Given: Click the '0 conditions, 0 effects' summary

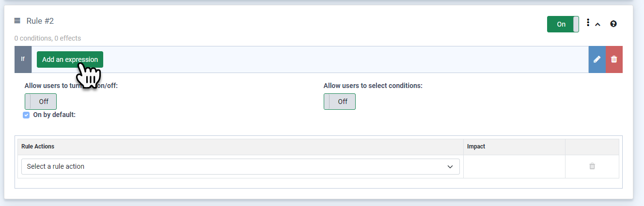Looking at the screenshot, I should pyautogui.click(x=47, y=38).
